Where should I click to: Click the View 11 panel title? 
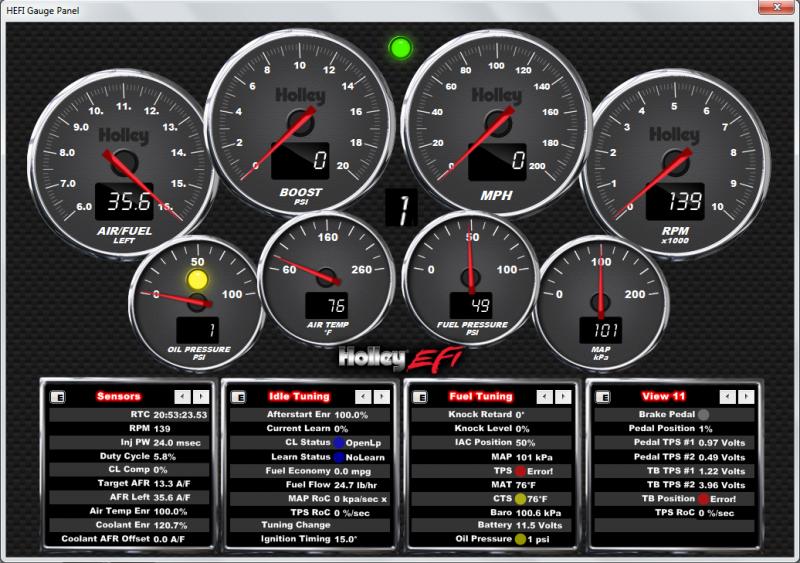coord(663,396)
